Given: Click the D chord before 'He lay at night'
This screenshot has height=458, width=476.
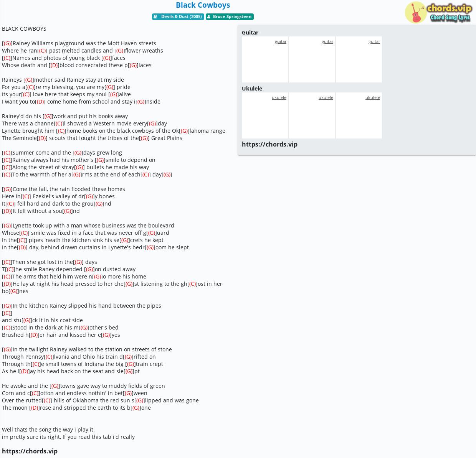Looking at the screenshot, I should coord(7,284).
